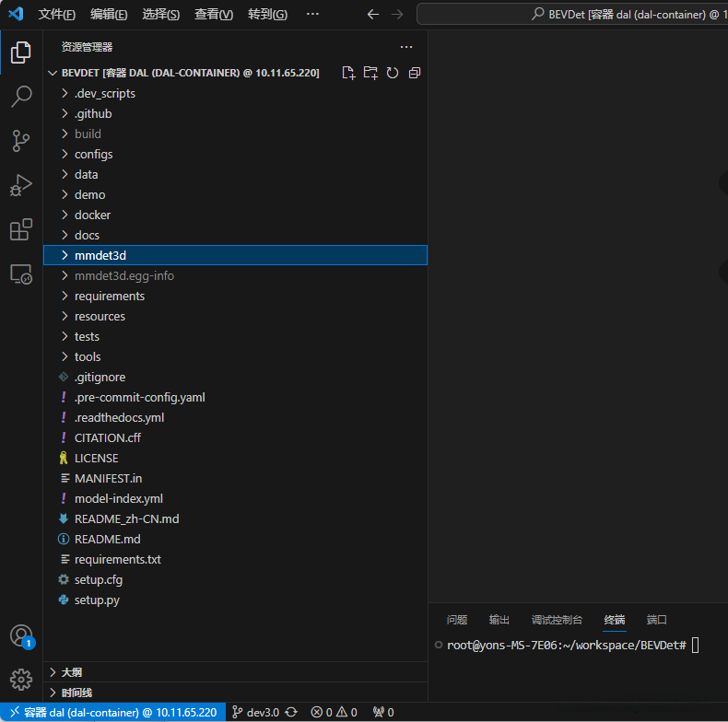Collapse the BEVDET workspace root folder
This screenshot has width=728, height=722.
(x=191, y=73)
